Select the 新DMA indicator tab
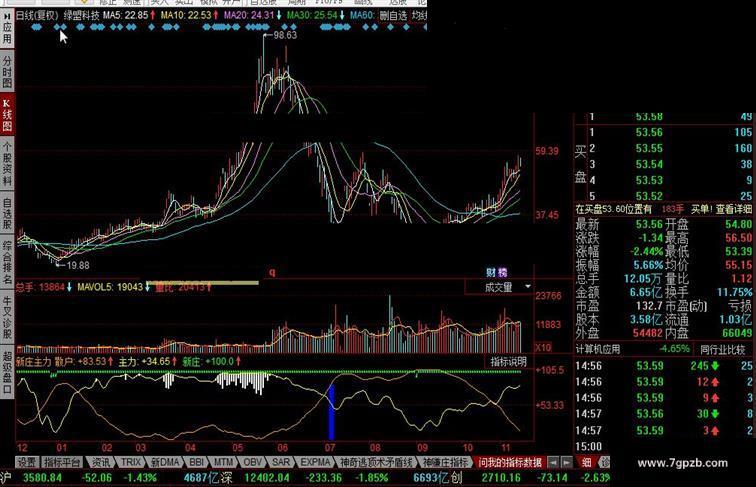The height and width of the screenshot is (487, 756). tap(165, 462)
